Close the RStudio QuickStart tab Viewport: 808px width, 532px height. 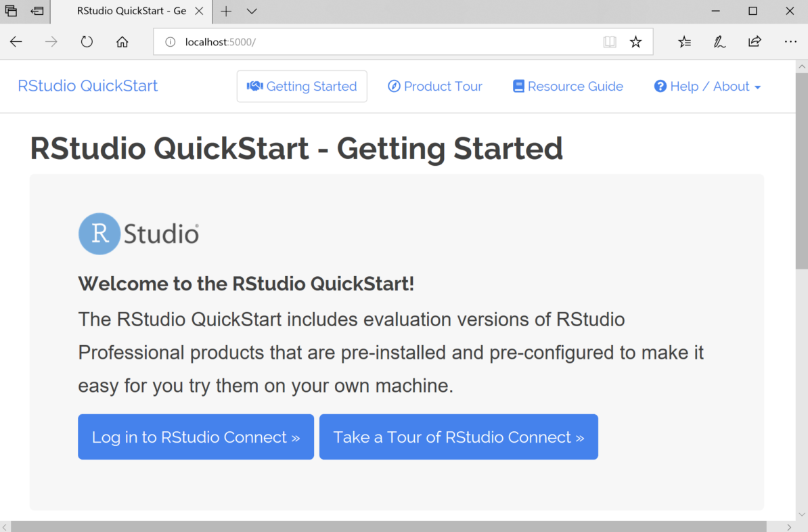pos(199,11)
